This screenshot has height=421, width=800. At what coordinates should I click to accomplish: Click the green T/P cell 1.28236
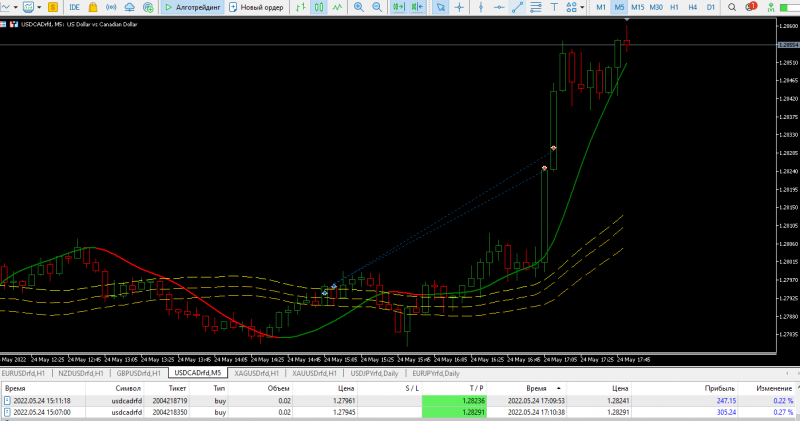click(454, 401)
